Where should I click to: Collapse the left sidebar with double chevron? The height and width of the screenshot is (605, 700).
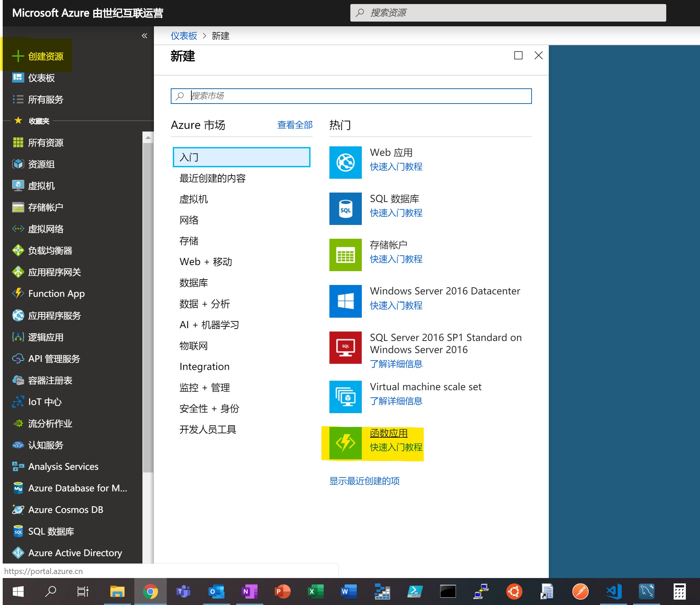pos(144,36)
